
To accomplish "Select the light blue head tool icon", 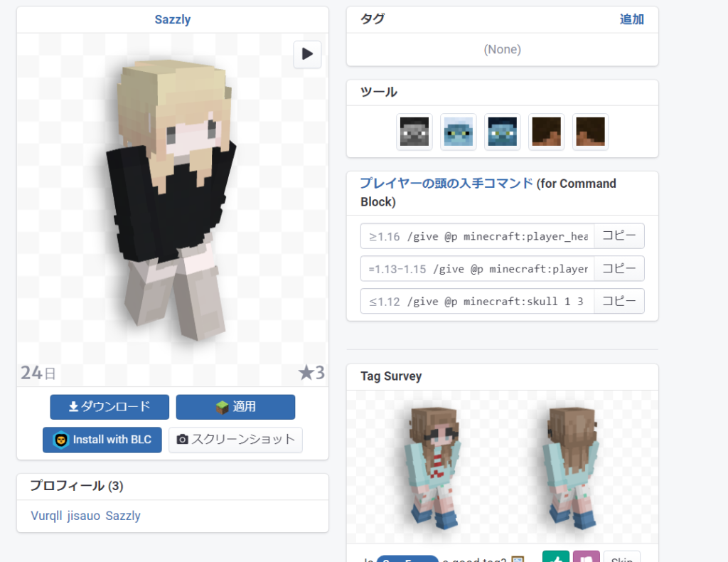I will point(459,132).
